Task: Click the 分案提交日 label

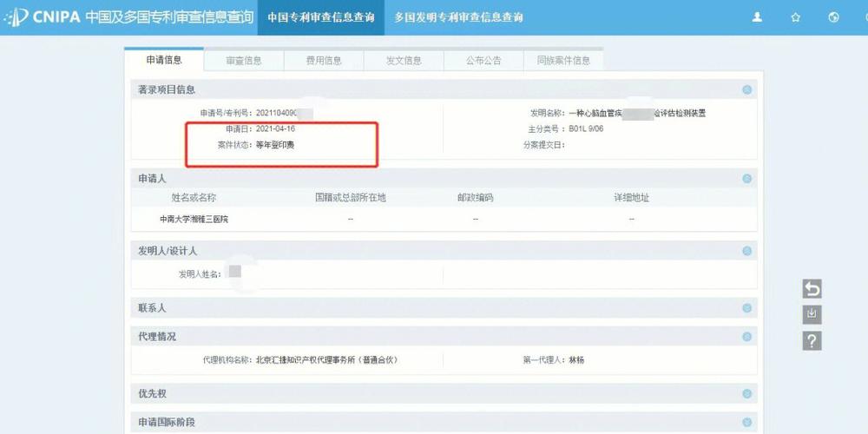Action: tap(543, 145)
